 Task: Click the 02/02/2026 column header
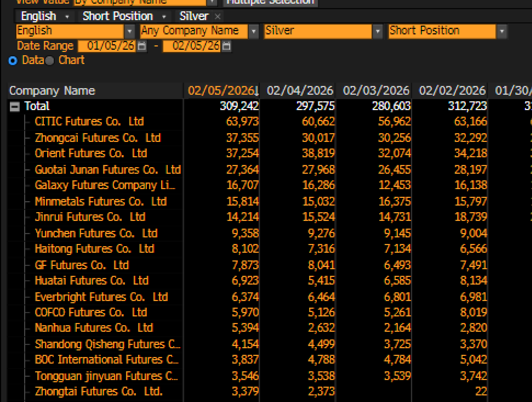click(x=452, y=91)
